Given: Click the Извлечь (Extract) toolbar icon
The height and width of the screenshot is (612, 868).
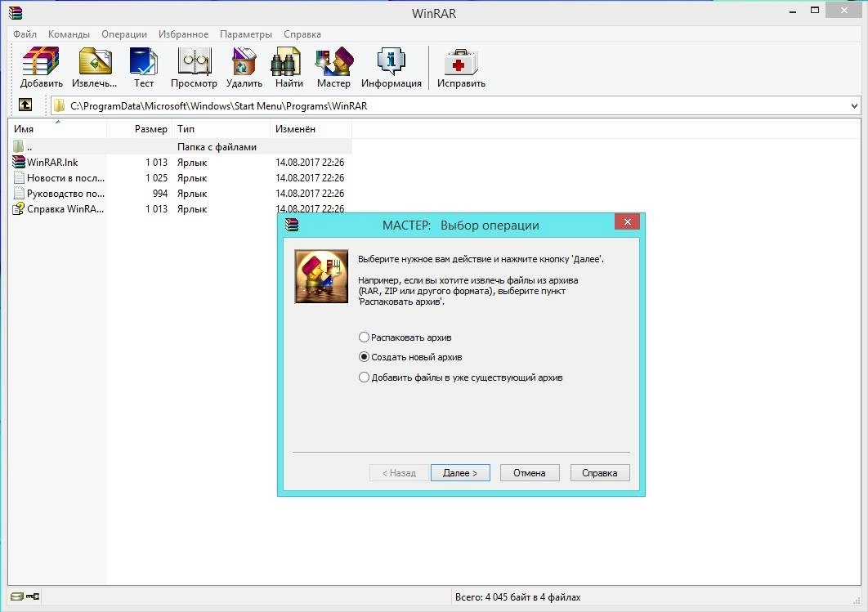Looking at the screenshot, I should pyautogui.click(x=95, y=67).
